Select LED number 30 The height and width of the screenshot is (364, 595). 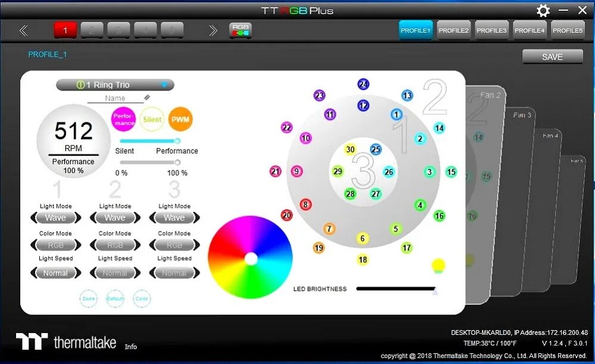(350, 149)
